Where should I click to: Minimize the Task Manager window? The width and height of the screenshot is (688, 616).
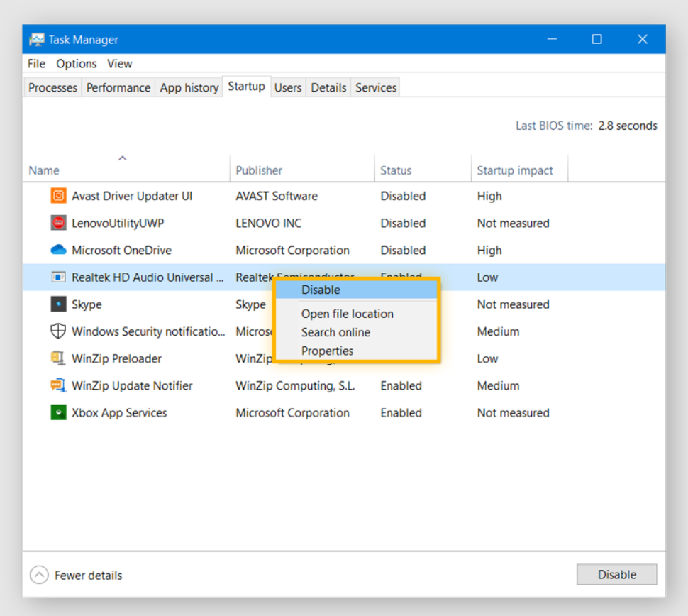(x=552, y=39)
